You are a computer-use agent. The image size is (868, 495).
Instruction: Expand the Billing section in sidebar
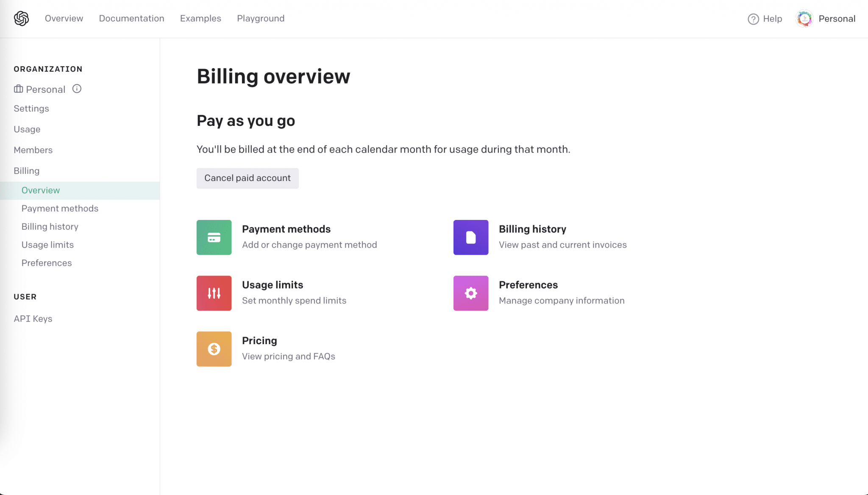point(27,171)
